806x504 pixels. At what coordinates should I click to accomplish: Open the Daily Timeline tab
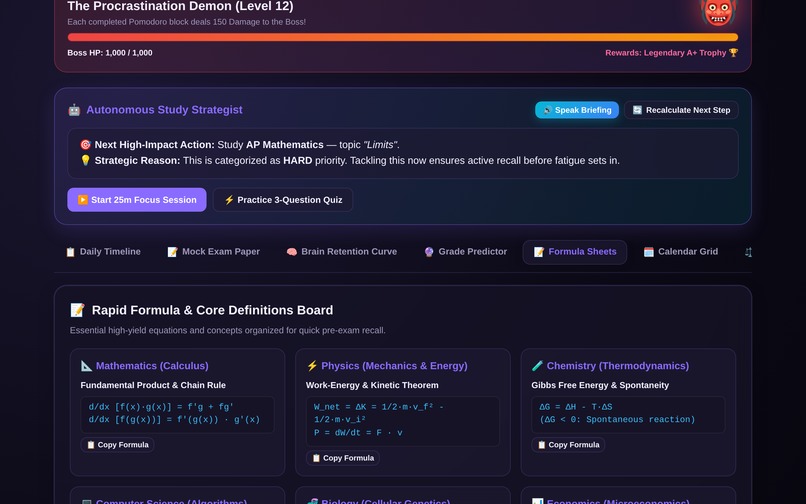103,252
